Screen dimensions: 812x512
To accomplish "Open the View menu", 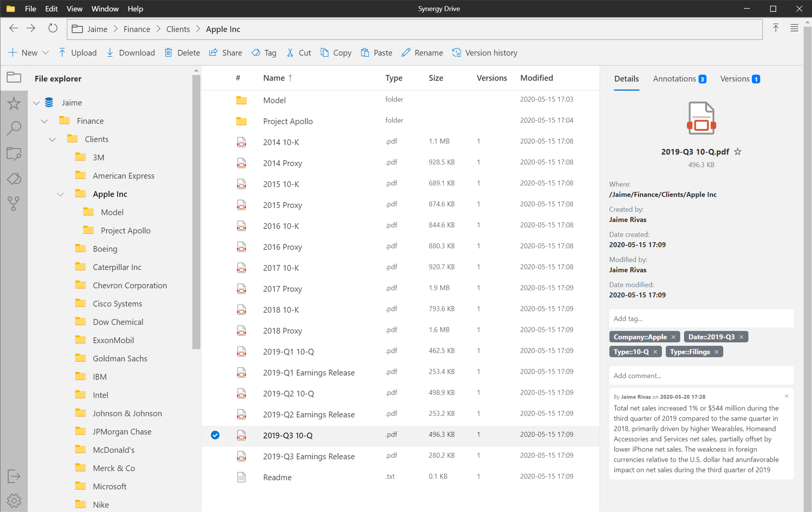I will tap(74, 9).
